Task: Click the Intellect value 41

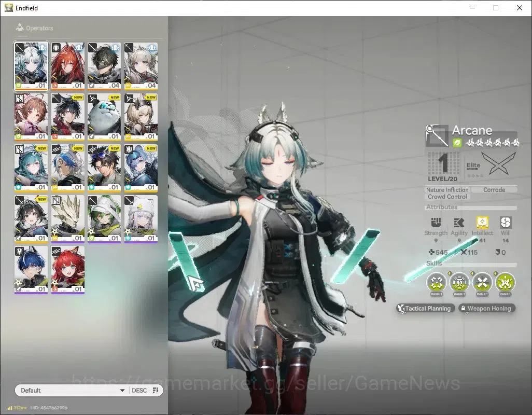Action: point(482,240)
